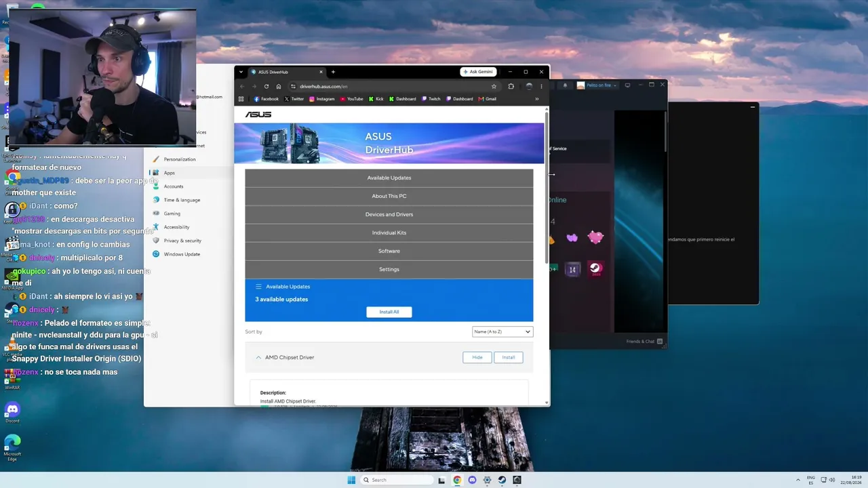Open the Software section

click(x=389, y=251)
